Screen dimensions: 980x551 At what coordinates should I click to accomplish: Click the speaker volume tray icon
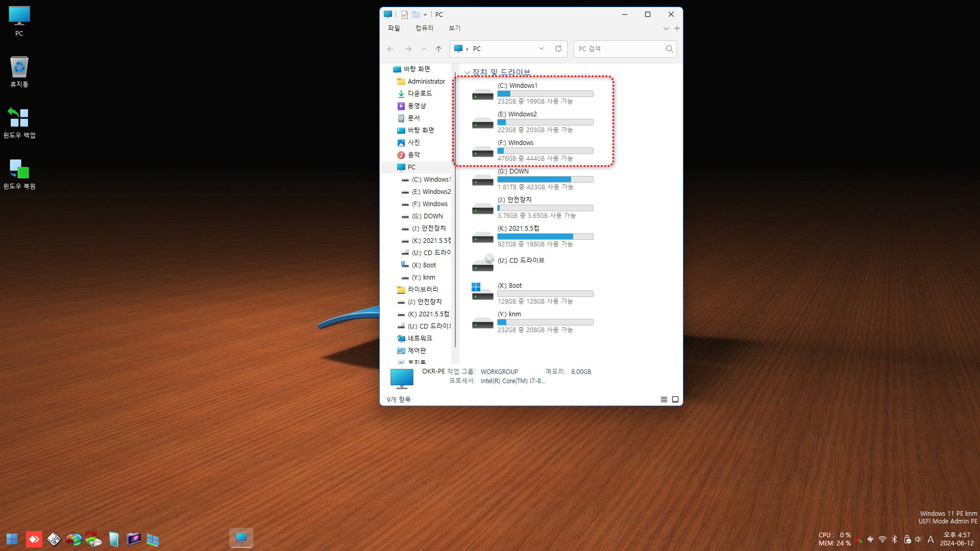(x=918, y=539)
